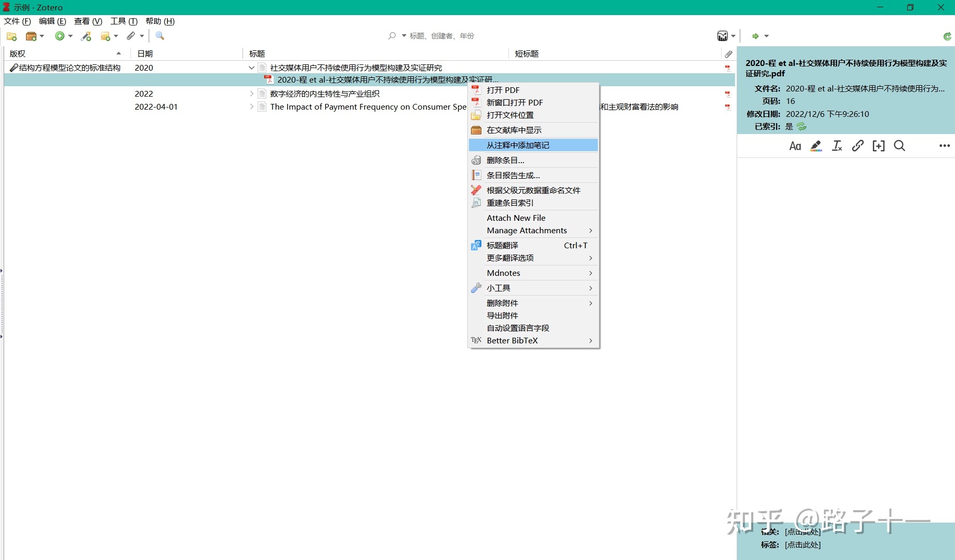Screen dimensions: 955x560
Task: Click the highlight color pen icon
Action: coord(816,146)
